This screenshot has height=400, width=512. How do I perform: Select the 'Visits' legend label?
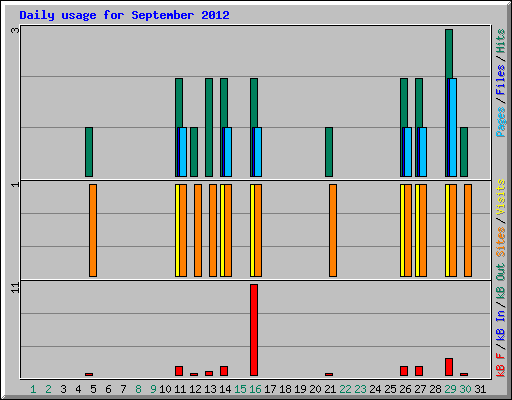pyautogui.click(x=501, y=197)
